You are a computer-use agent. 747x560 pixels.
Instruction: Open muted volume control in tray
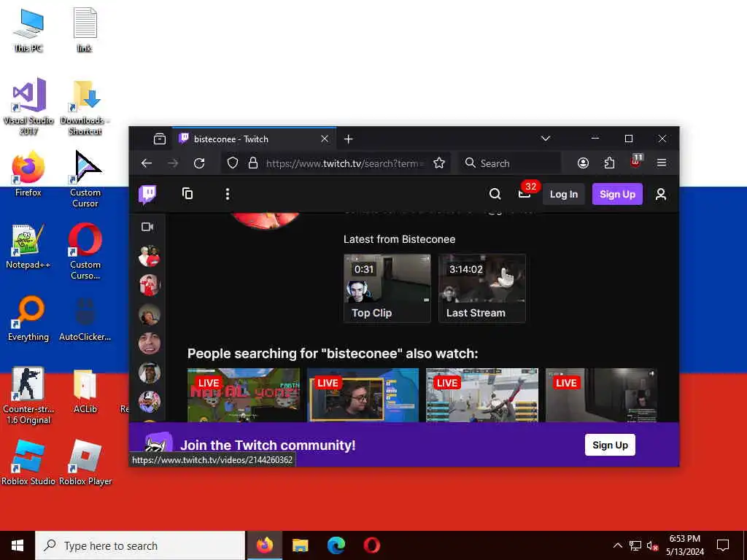(x=653, y=545)
